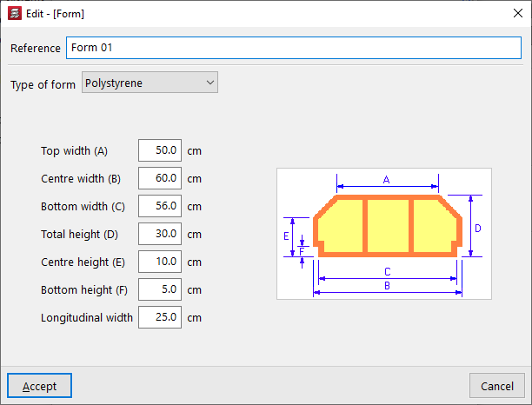
Task: Click the Longitudinal width value field
Action: coord(160,317)
